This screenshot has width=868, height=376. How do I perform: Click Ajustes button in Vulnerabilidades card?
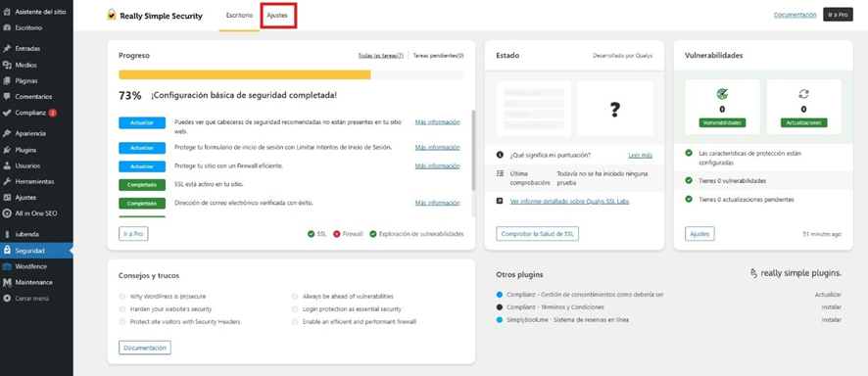[699, 234]
